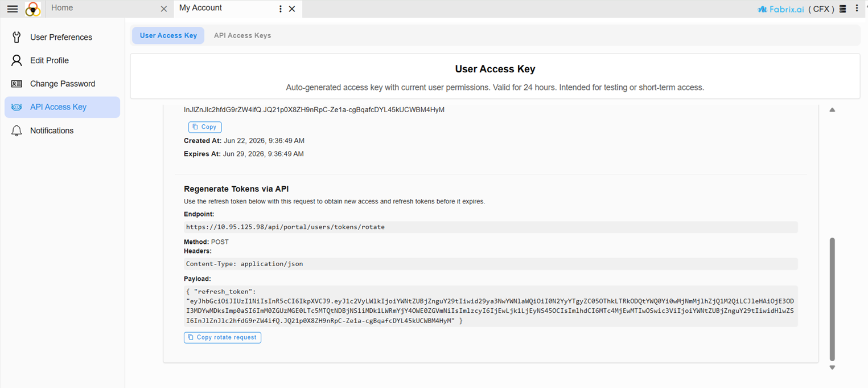
Task: Click the Copy button under the token
Action: [205, 127]
